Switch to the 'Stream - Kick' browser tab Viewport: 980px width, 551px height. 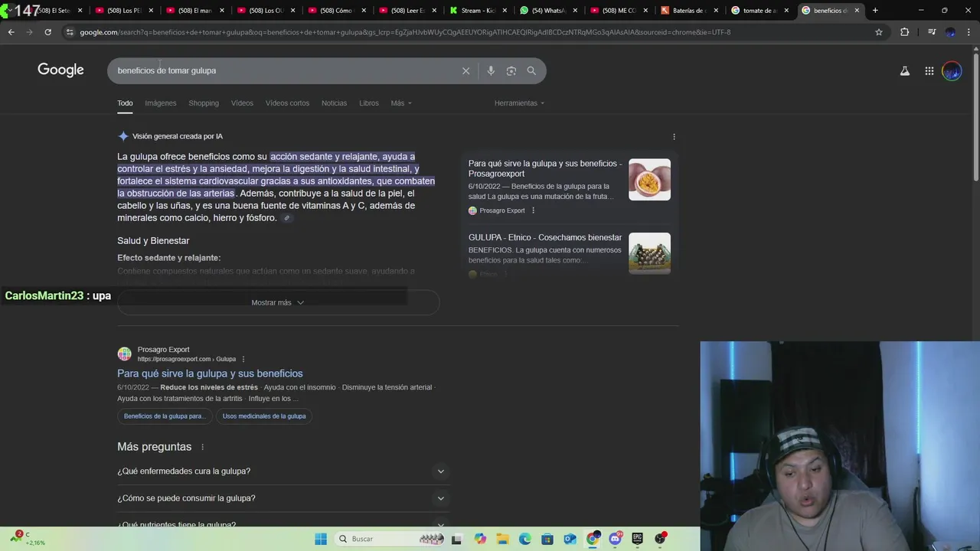(479, 11)
